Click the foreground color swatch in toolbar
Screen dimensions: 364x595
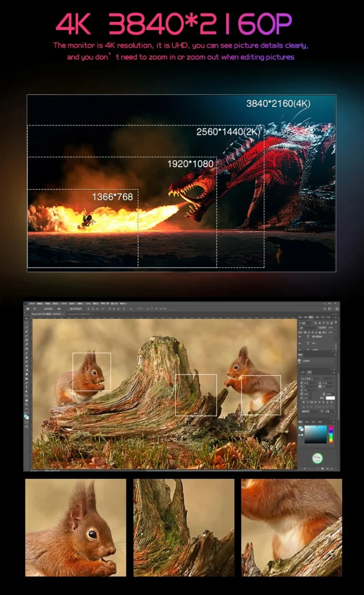pos(26,415)
